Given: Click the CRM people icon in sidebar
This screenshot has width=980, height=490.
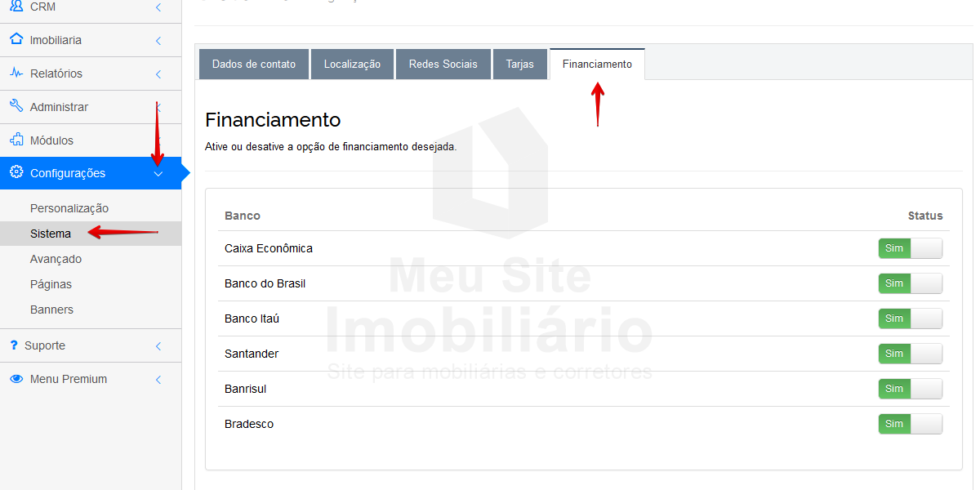Looking at the screenshot, I should click(x=16, y=7).
